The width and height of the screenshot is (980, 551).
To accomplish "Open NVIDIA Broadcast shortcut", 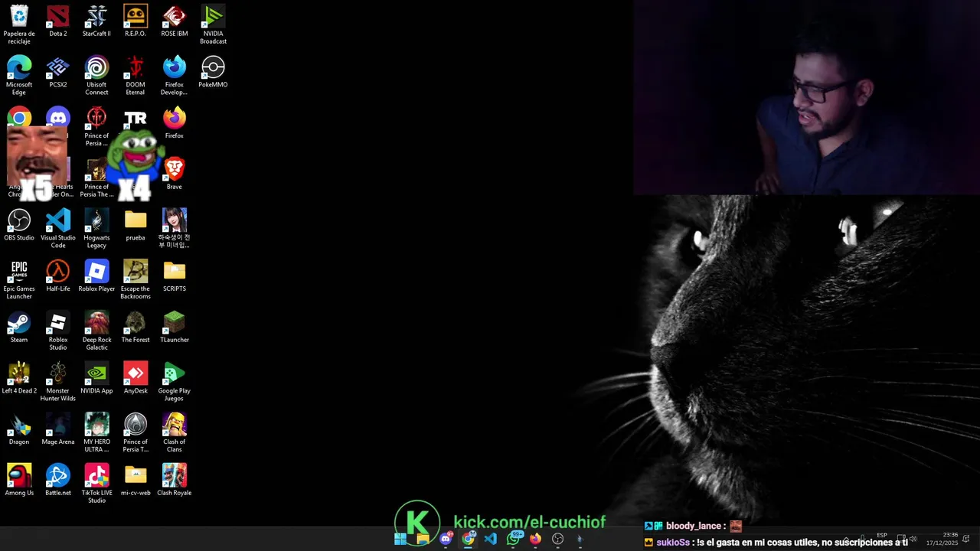I will tap(213, 24).
